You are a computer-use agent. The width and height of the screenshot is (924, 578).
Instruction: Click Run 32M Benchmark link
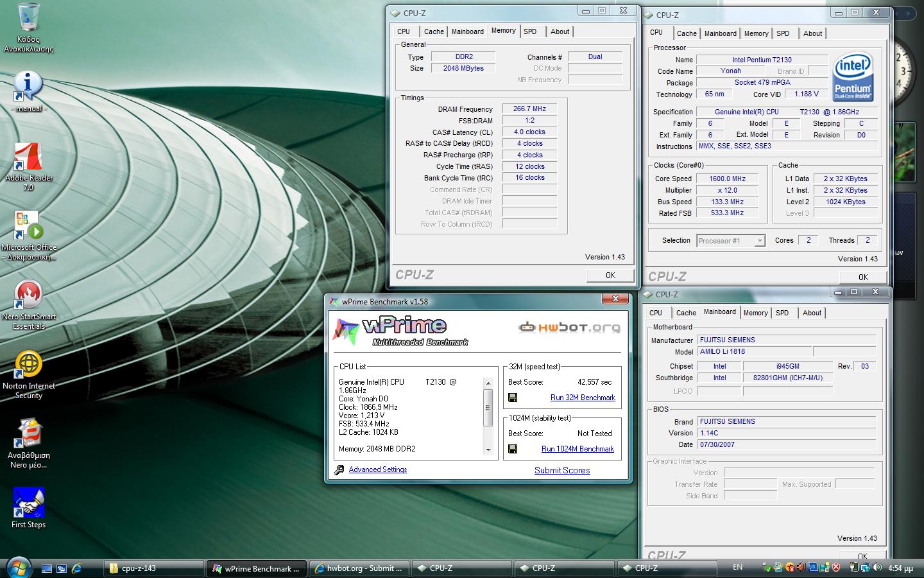[x=583, y=398]
